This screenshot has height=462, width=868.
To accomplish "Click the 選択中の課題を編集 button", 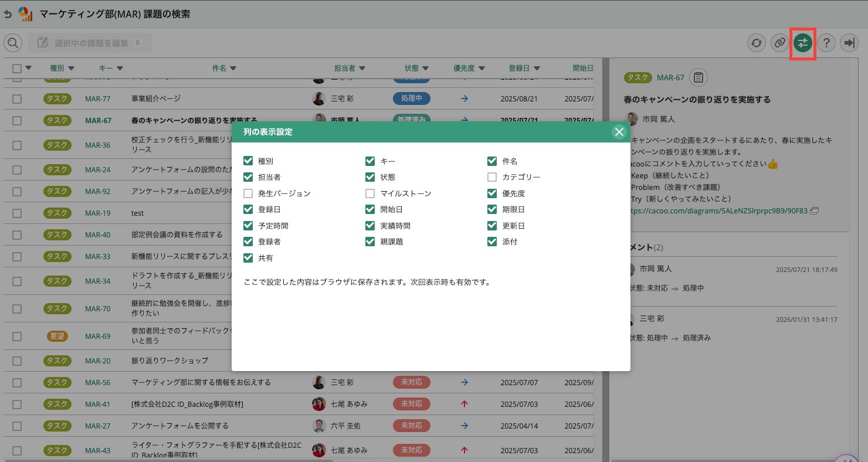I will (89, 43).
